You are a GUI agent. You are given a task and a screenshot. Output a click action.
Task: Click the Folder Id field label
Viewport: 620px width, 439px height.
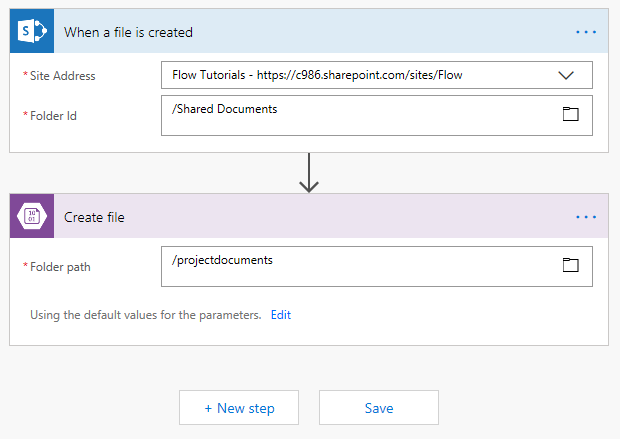(x=53, y=116)
